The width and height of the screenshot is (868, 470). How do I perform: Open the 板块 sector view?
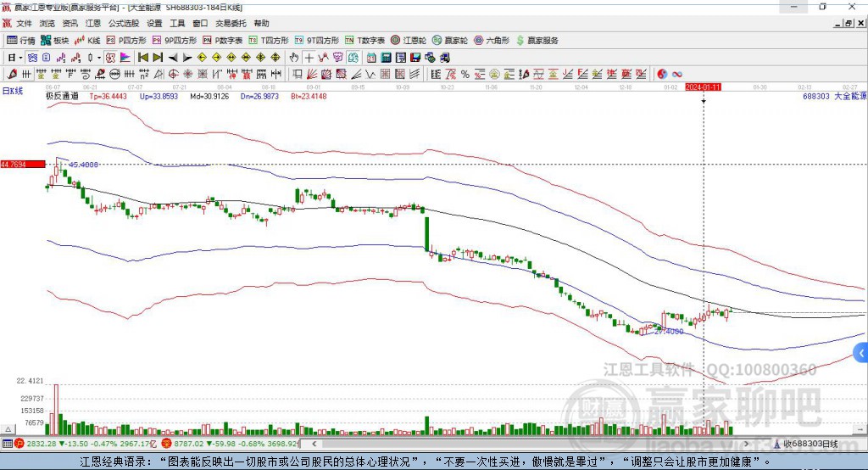click(55, 41)
